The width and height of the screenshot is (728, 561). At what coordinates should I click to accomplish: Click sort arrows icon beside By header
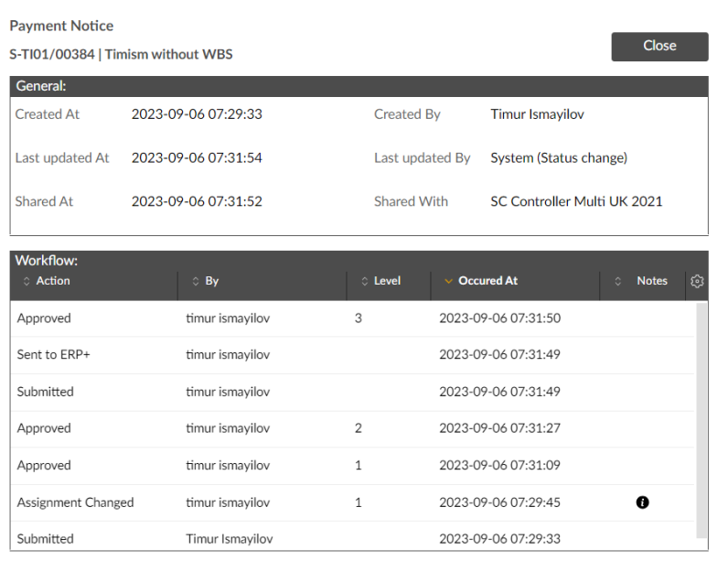click(x=196, y=281)
